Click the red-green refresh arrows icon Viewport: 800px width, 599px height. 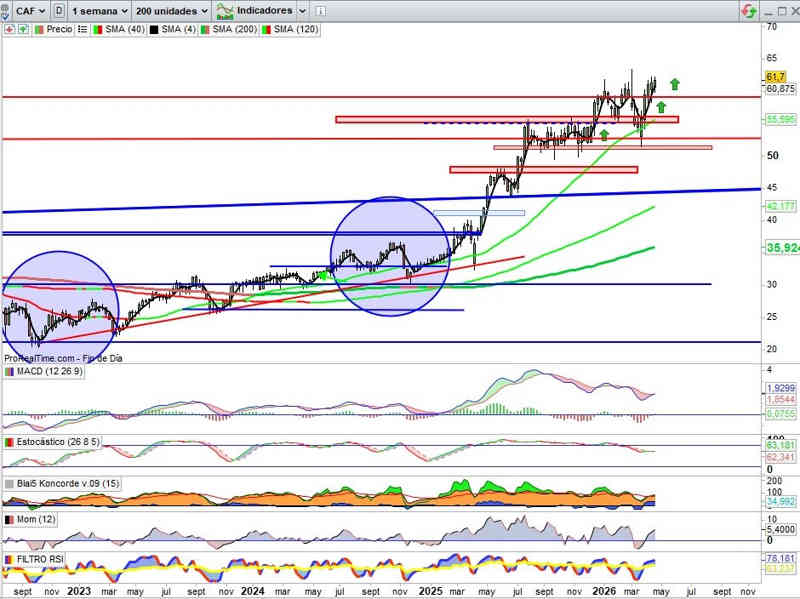tap(748, 11)
